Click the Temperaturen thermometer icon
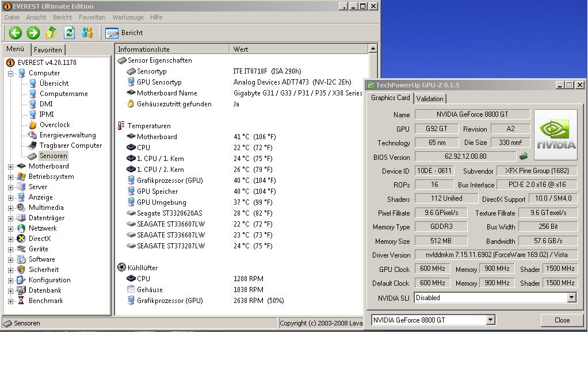The width and height of the screenshot is (588, 372). point(121,126)
